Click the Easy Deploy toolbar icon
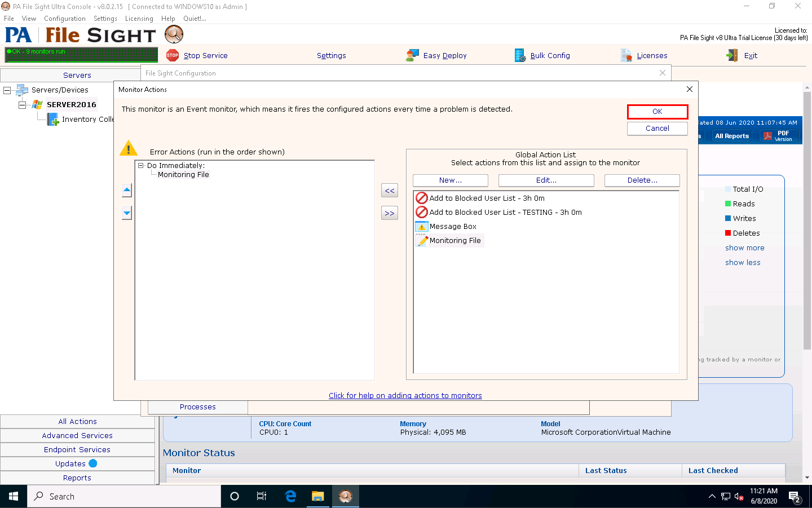This screenshot has width=812, height=508. (412, 55)
